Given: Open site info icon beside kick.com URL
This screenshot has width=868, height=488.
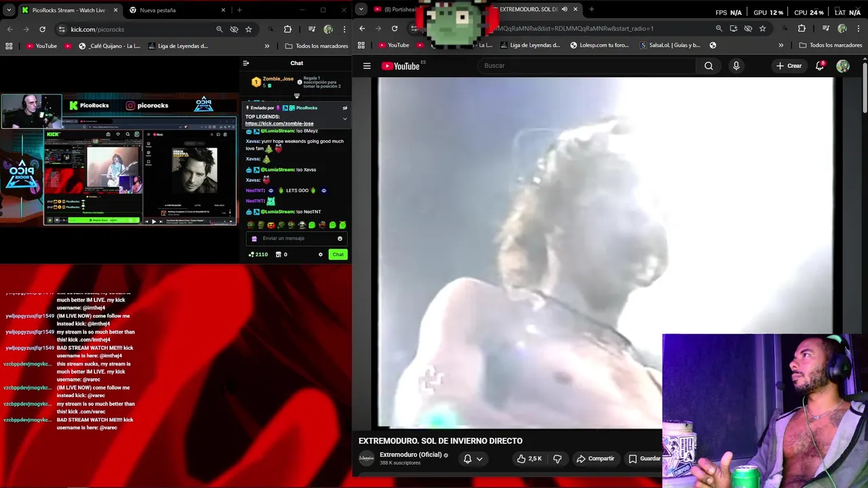Looking at the screenshot, I should tap(62, 29).
